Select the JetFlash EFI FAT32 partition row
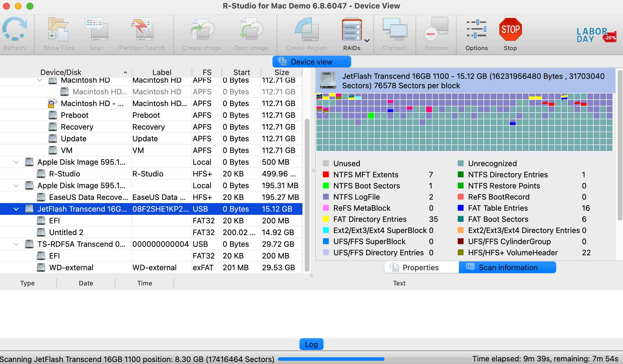The image size is (623, 364). point(151,221)
